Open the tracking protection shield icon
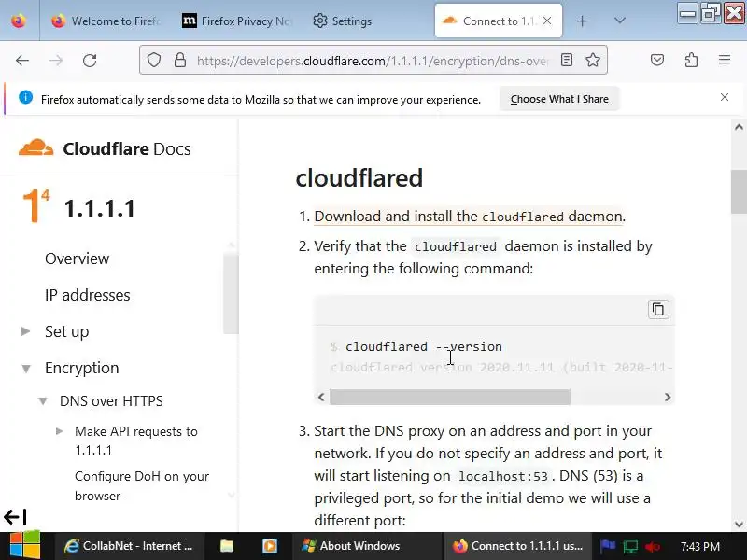 coord(153,60)
